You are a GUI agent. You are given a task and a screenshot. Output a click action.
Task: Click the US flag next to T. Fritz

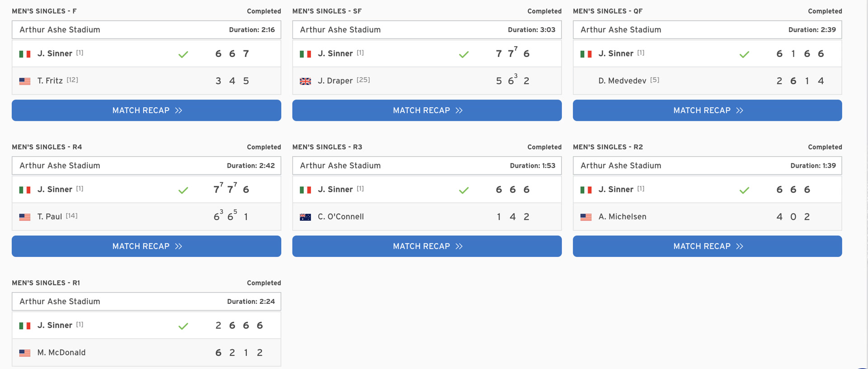pyautogui.click(x=25, y=81)
